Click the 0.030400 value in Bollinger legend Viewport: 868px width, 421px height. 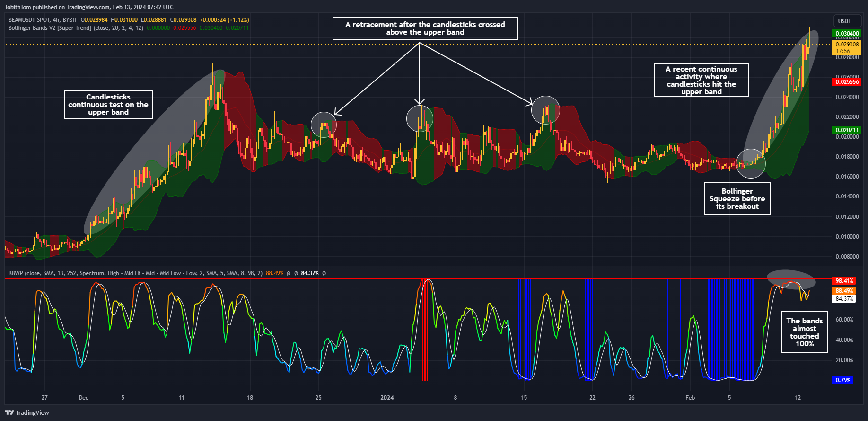coord(211,28)
